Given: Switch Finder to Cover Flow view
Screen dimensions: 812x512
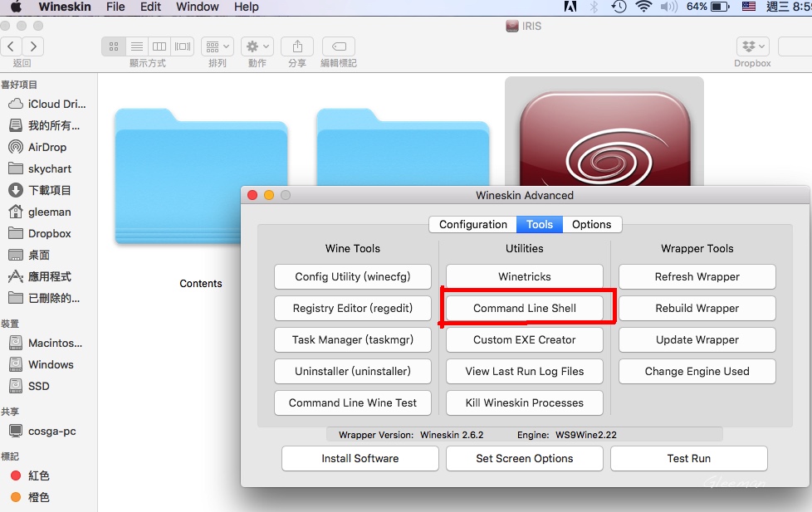Looking at the screenshot, I should (183, 46).
